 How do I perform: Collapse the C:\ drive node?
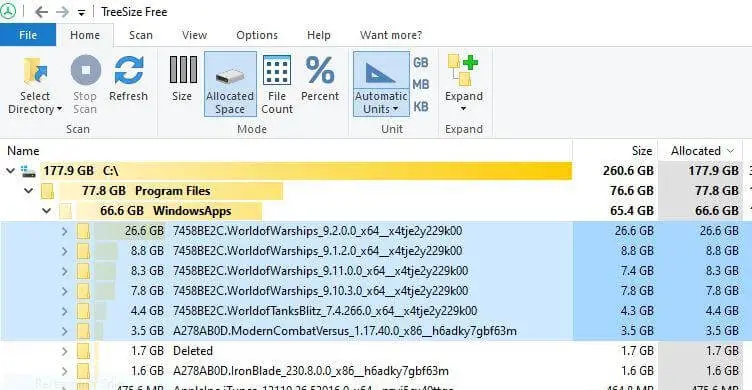11,171
